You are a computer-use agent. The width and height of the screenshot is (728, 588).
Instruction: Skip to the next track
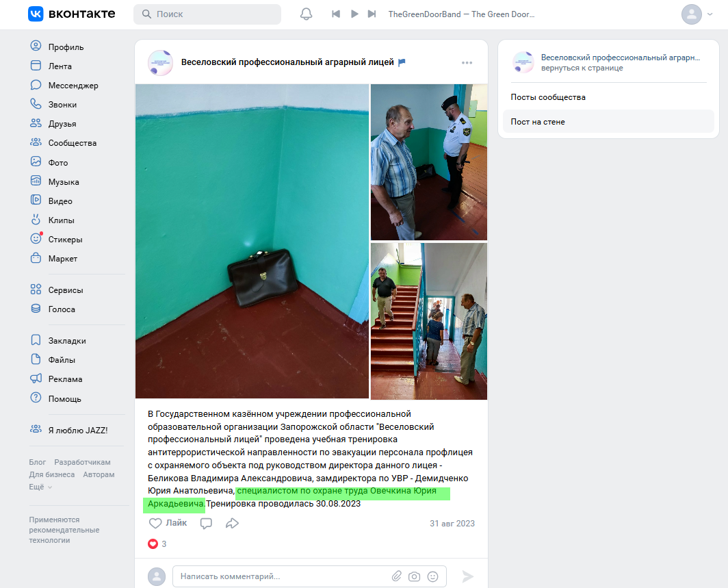click(372, 13)
